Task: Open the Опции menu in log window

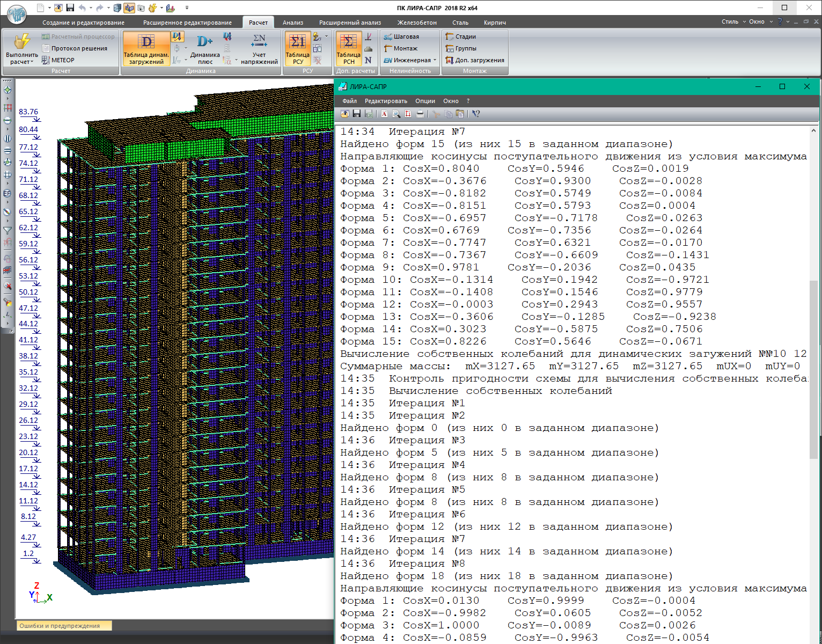Action: coord(425,101)
